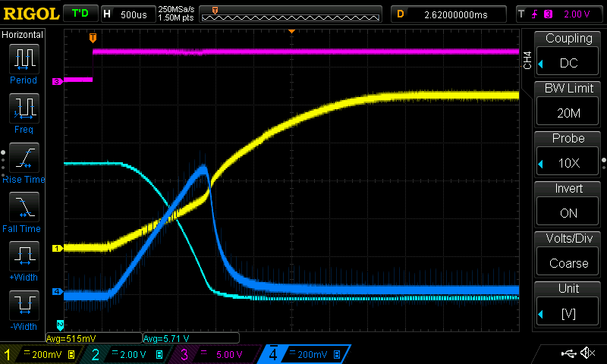Viewport: 607px width, 364px height.
Task: Select the +Width measurement icon
Action: (x=24, y=256)
